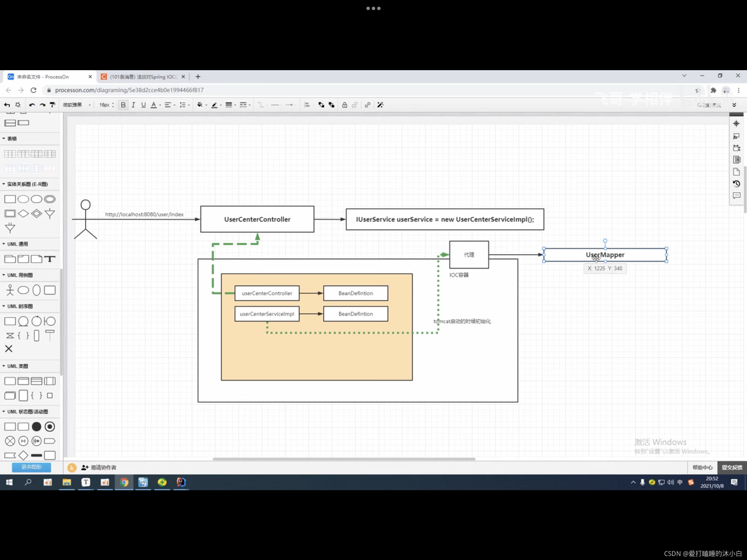Click the insert link icon
This screenshot has height=560, width=747.
point(367,105)
